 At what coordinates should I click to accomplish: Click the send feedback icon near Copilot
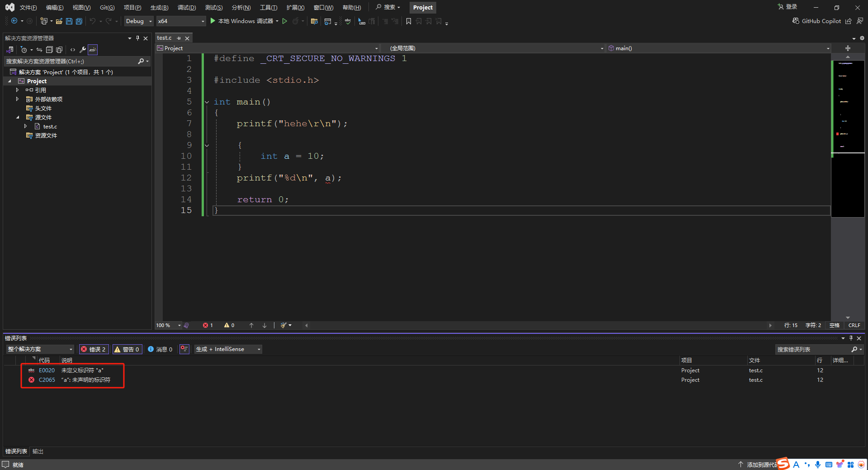[x=860, y=21]
